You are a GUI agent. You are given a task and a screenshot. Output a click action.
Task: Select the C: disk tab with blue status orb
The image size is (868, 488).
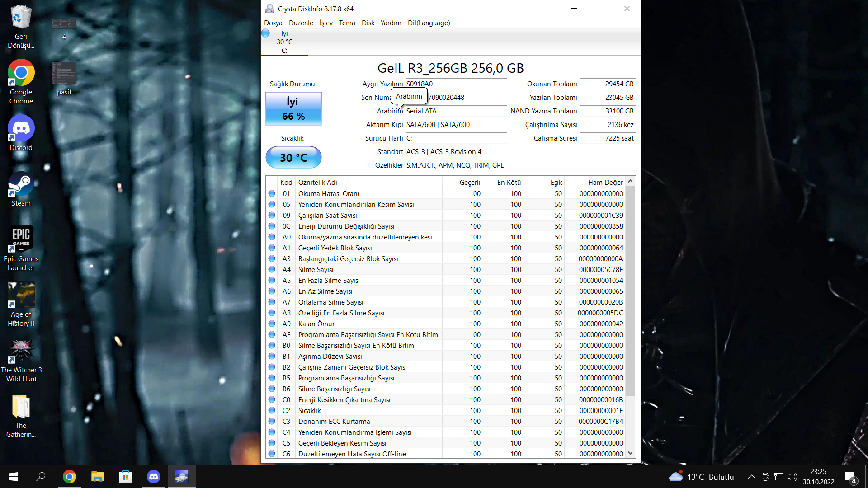[284, 42]
